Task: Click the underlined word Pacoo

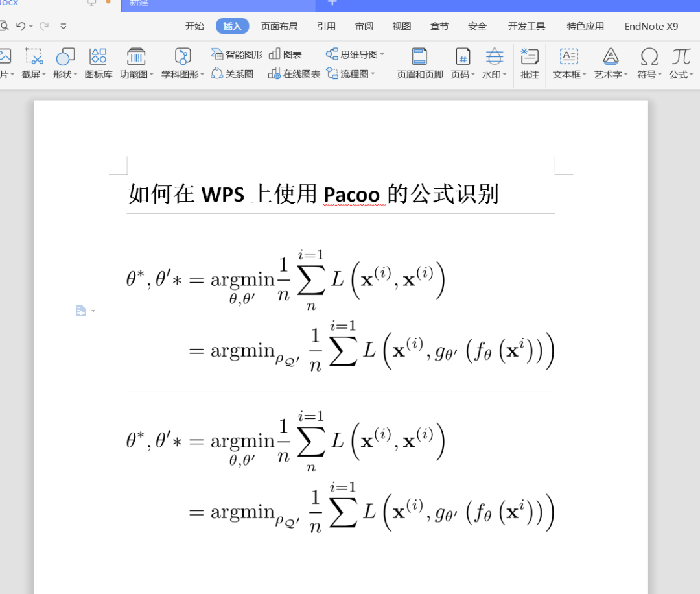Action: point(352,195)
